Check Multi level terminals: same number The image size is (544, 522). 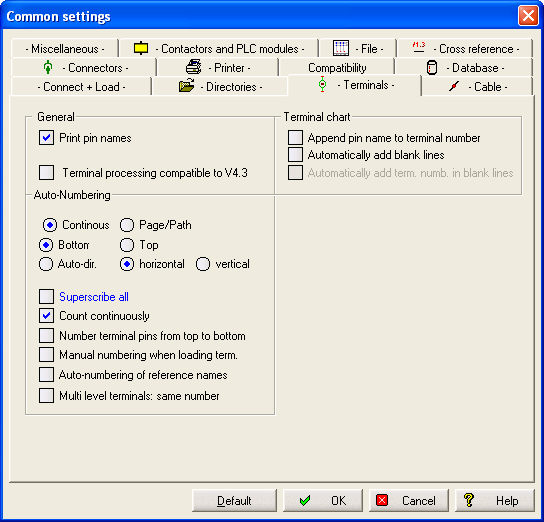pos(46,395)
